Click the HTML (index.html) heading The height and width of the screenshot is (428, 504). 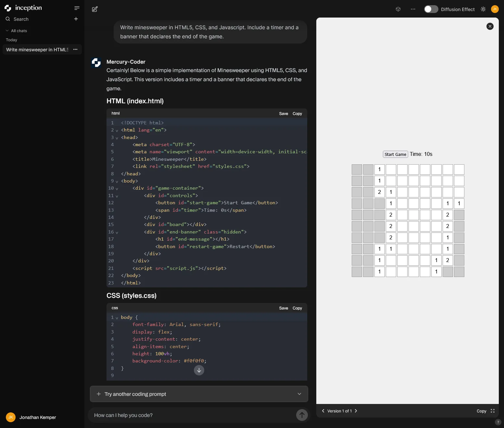135,101
